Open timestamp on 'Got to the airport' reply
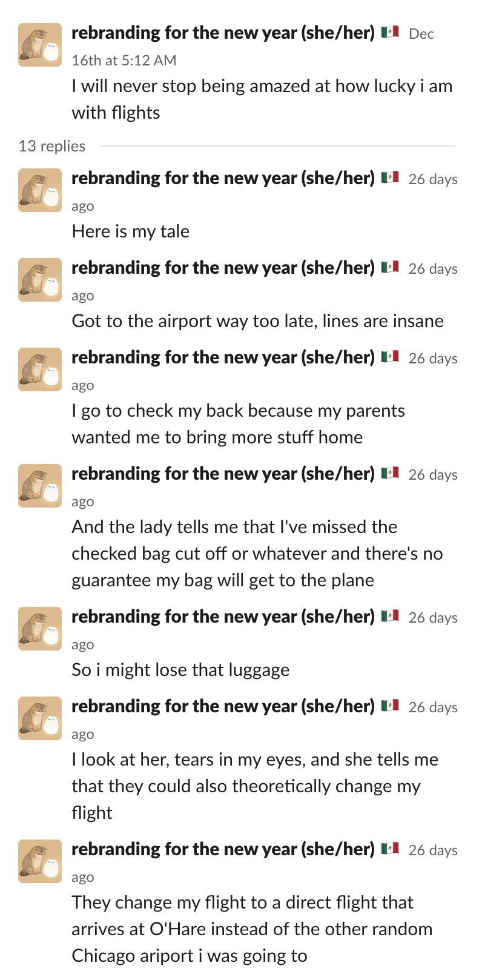 click(x=265, y=282)
